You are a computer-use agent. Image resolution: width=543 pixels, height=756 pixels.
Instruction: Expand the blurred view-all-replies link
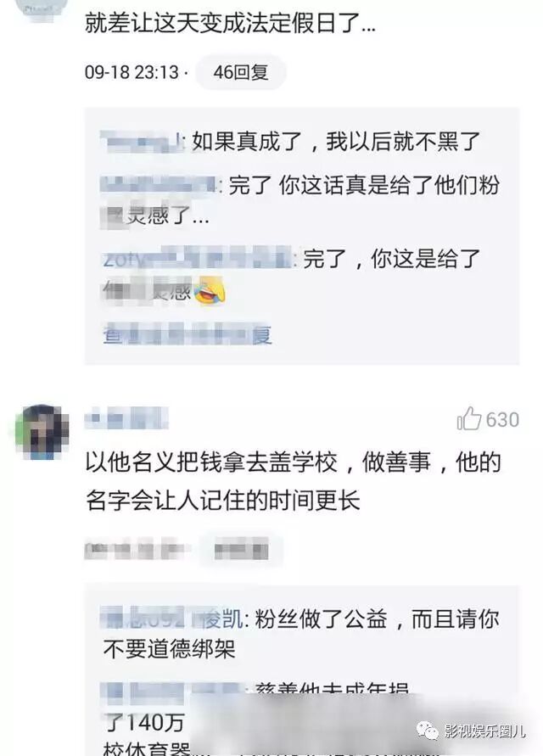tap(188, 333)
